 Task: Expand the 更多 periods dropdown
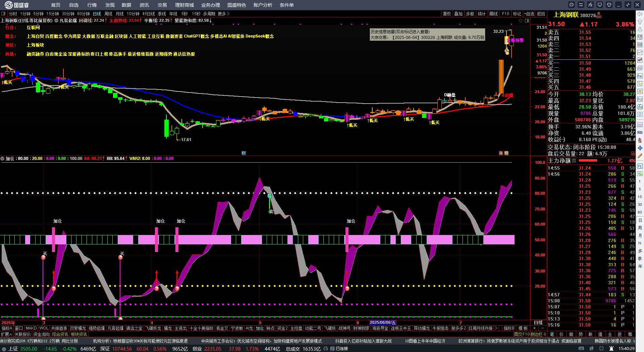223,14
